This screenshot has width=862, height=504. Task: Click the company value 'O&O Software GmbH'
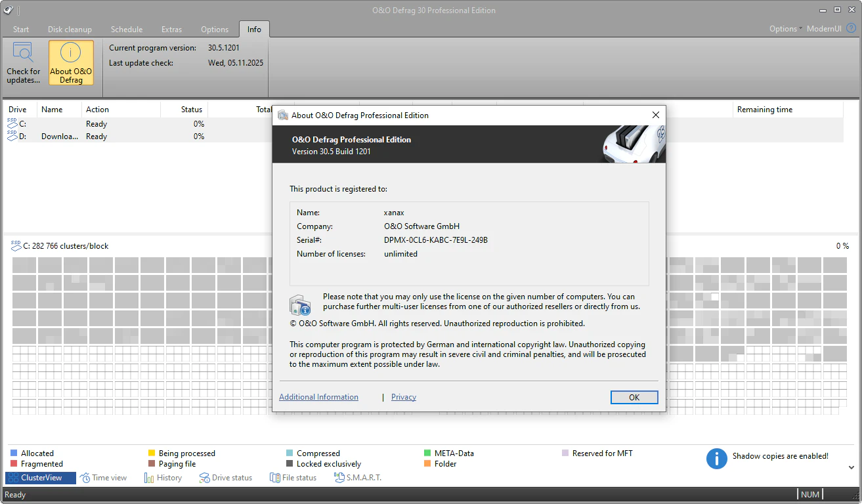coord(422,226)
